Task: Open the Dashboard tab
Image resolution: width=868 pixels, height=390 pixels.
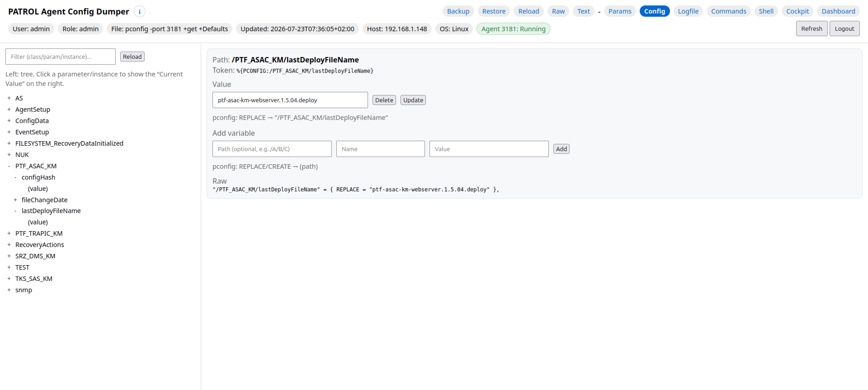Action: pyautogui.click(x=838, y=11)
